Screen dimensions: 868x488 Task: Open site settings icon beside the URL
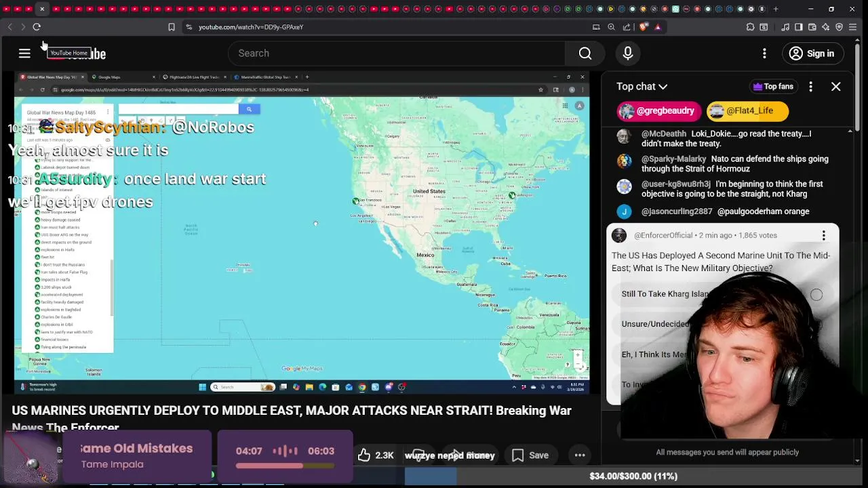[189, 27]
